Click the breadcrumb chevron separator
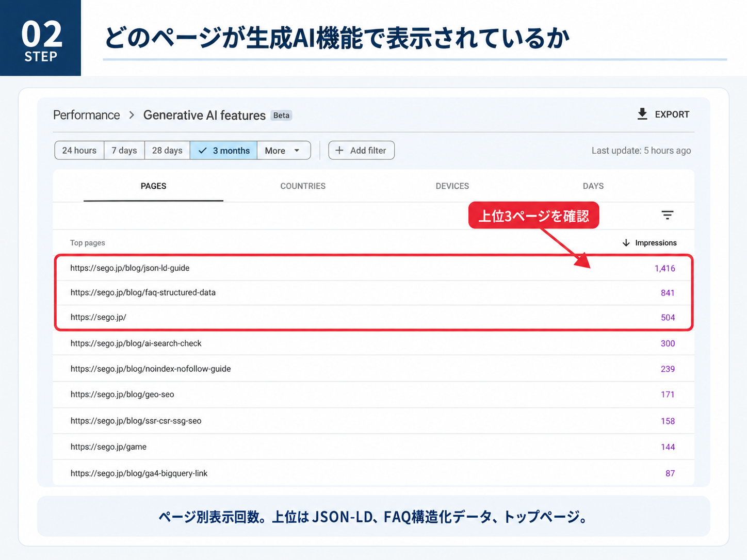Screen dimensions: 747x560 click(x=132, y=115)
